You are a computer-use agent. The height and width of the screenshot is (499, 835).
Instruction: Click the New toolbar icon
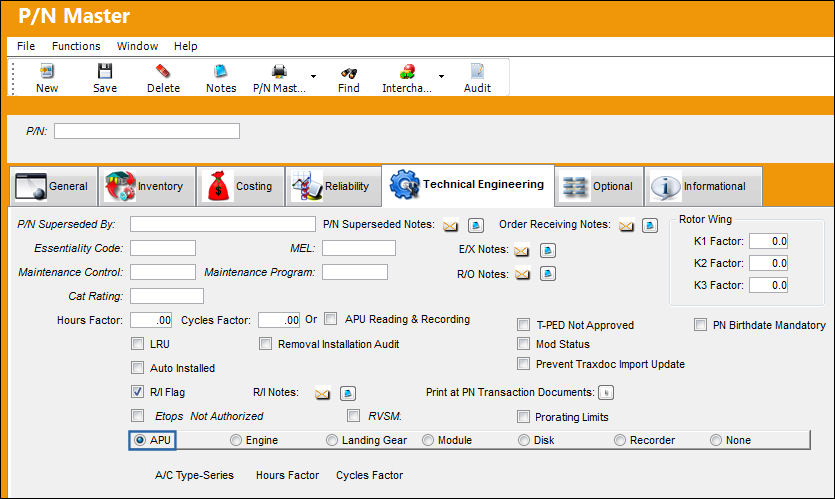click(47, 71)
